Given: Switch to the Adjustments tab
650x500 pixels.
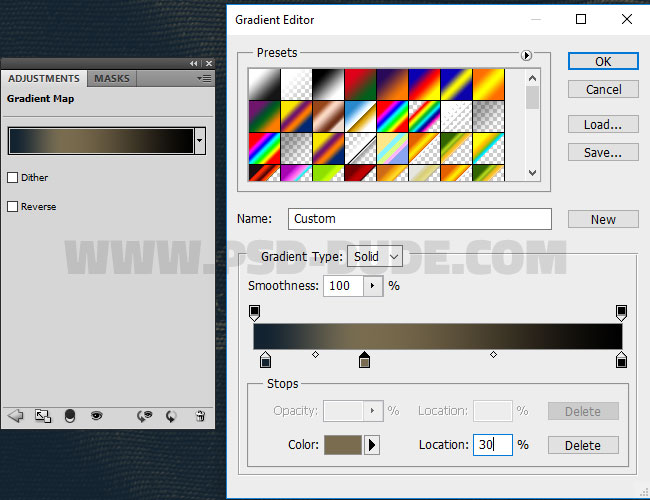Looking at the screenshot, I should click(x=44, y=78).
